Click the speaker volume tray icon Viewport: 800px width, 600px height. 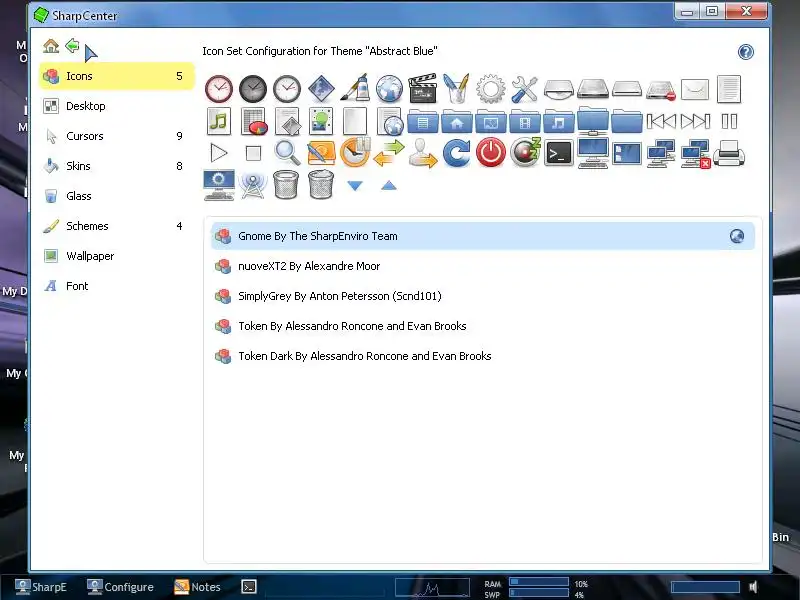753,587
